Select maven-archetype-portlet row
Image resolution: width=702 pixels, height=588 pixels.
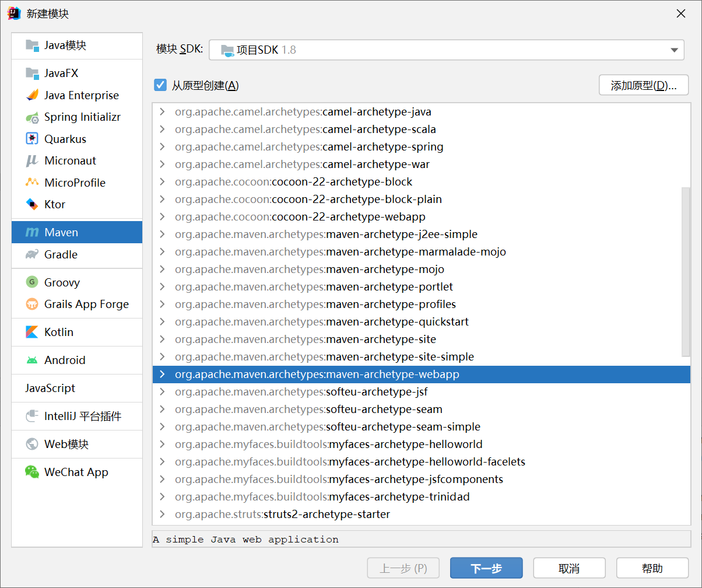point(422,286)
